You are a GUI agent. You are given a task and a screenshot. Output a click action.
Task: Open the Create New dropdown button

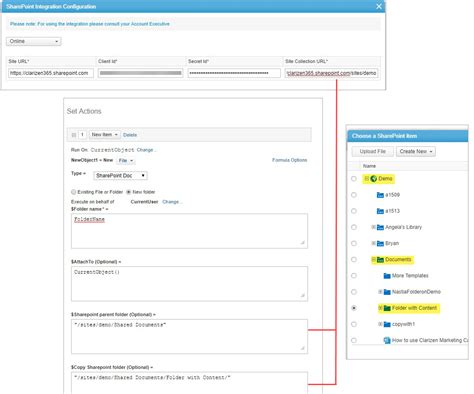[416, 151]
